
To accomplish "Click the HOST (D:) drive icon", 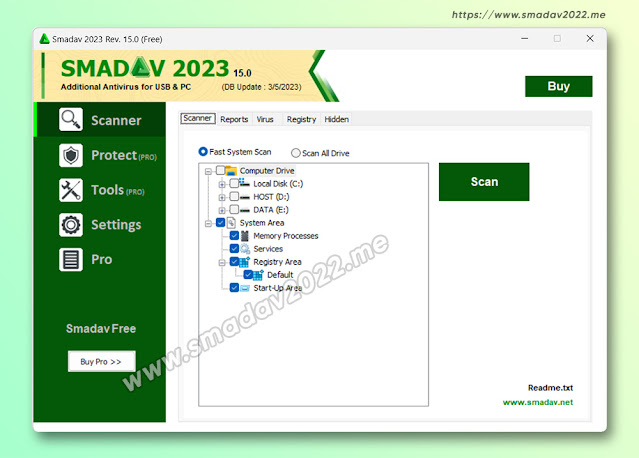I will click(245, 197).
